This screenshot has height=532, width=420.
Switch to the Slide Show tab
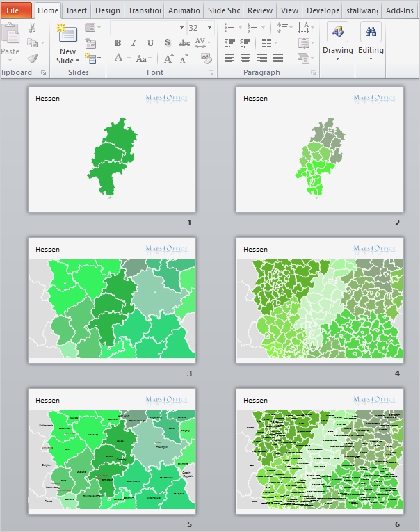(x=224, y=10)
